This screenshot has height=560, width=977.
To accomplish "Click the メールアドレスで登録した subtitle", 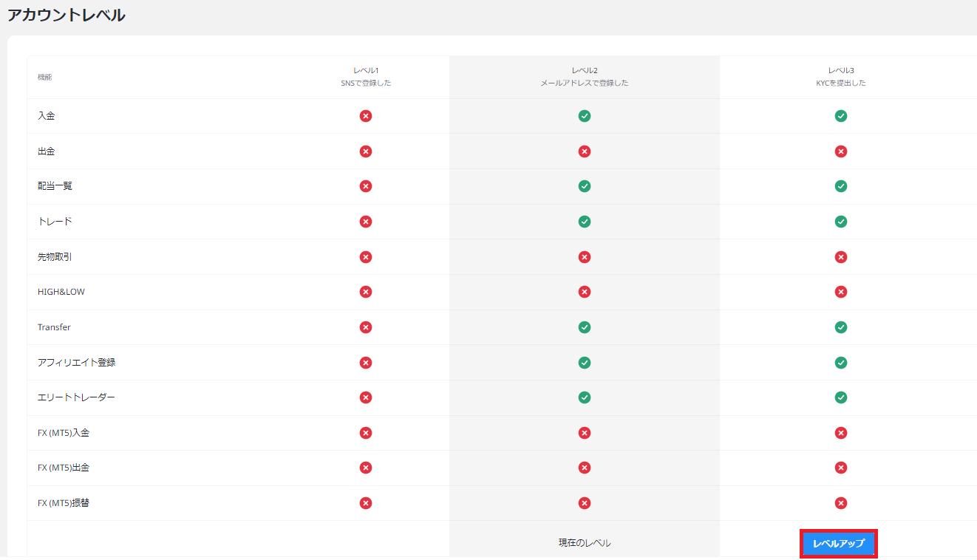I will [x=585, y=83].
